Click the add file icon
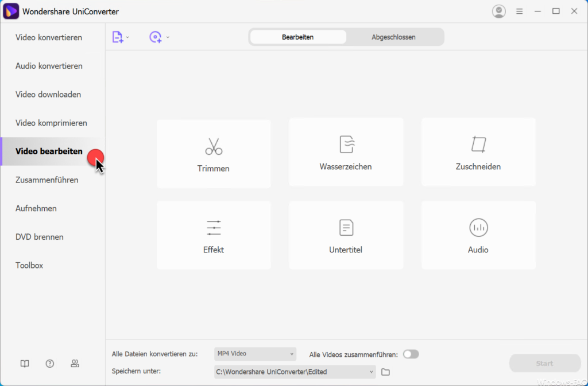Screen dimensions: 588x386 118,37
